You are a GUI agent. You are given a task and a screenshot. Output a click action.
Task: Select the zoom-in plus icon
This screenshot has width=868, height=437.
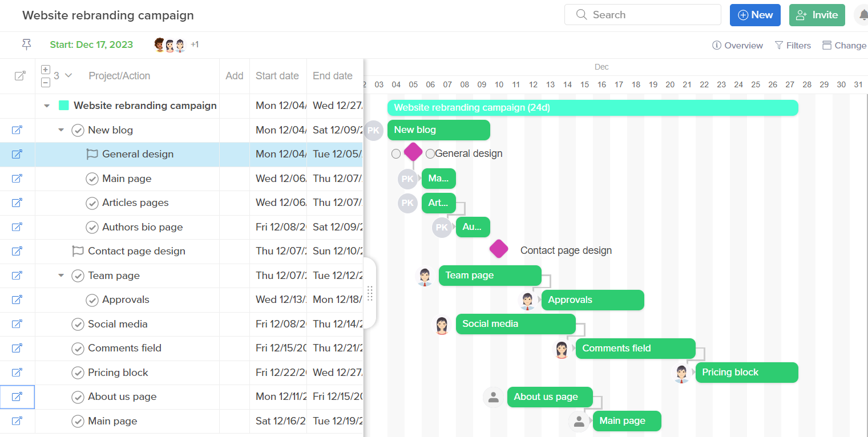click(45, 69)
